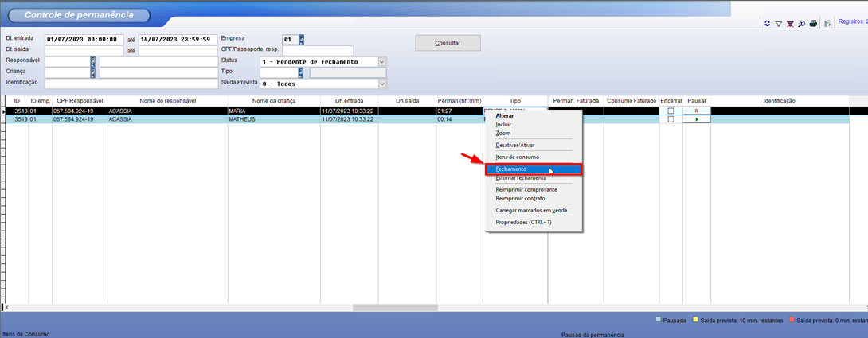Click the grid horizontal scrollbar thumb
The height and width of the screenshot is (338, 868).
coord(395,307)
